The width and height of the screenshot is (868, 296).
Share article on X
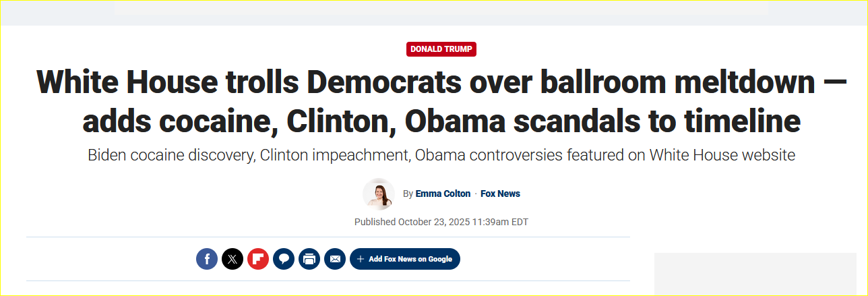pos(232,259)
